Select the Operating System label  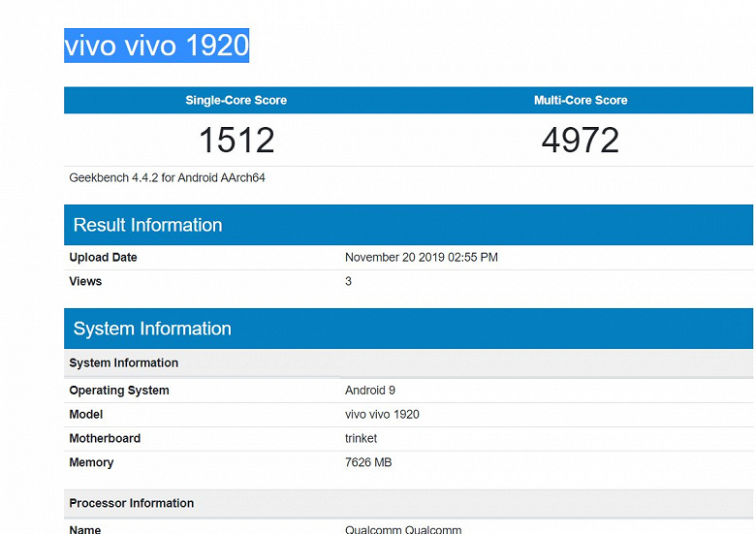(x=119, y=391)
